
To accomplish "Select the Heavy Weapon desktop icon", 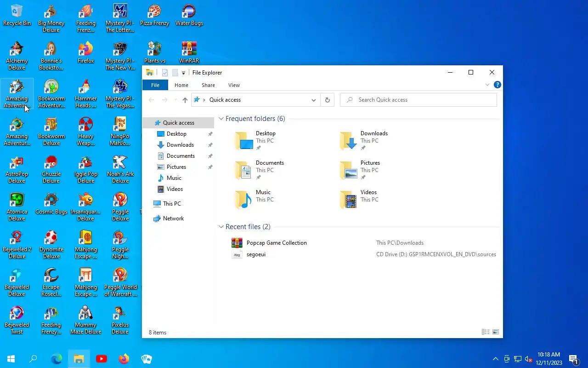I will tap(85, 132).
